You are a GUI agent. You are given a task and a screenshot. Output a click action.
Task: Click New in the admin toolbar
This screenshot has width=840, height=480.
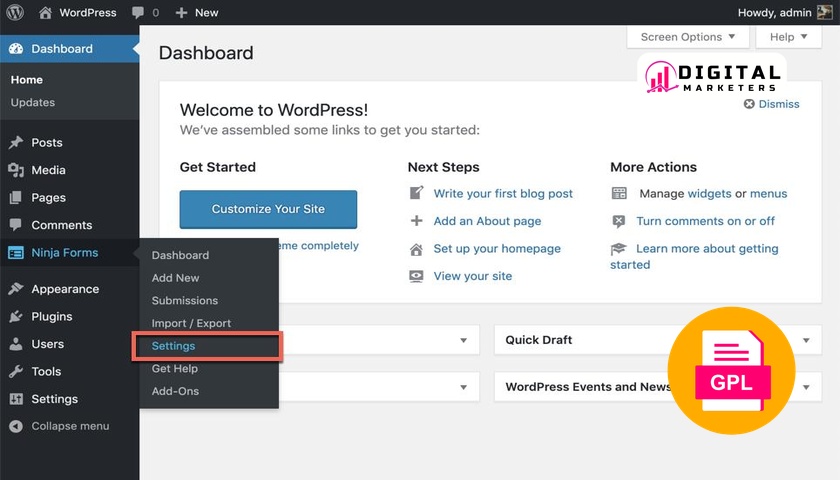[206, 12]
